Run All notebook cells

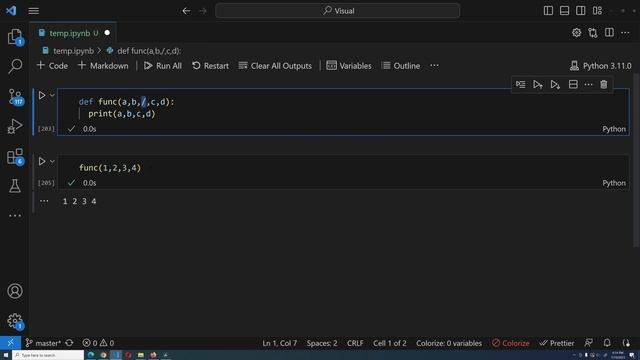(163, 66)
